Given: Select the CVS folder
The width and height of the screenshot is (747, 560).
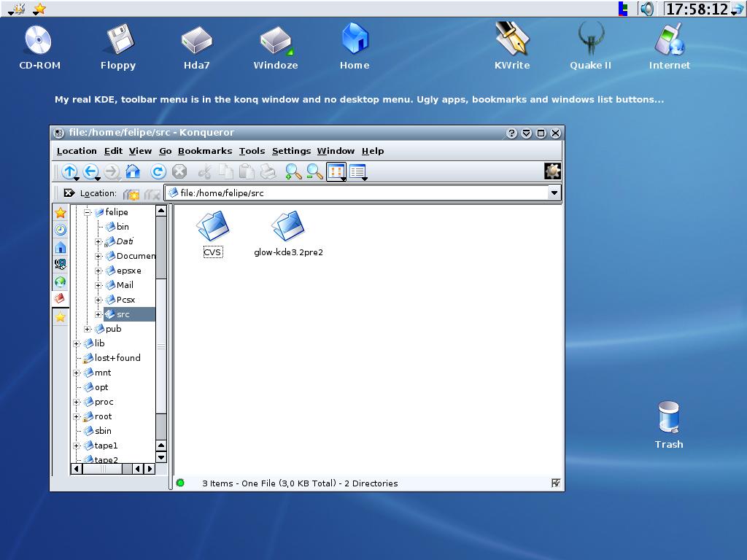Looking at the screenshot, I should [x=212, y=234].
